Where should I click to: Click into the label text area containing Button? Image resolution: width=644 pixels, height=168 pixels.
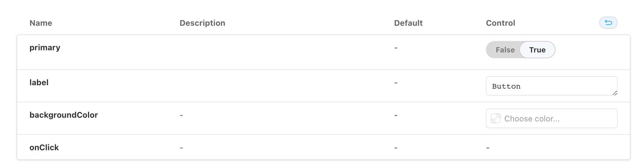click(551, 86)
